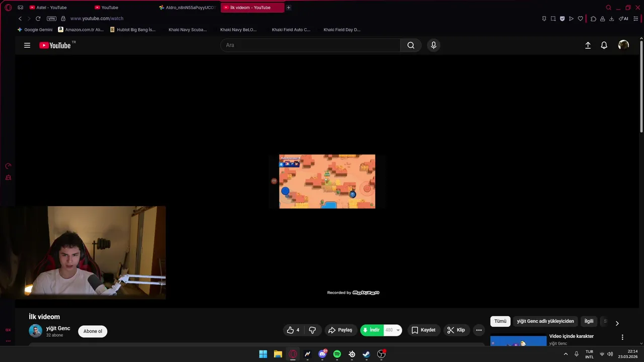Image resolution: width=644 pixels, height=362 pixels.
Task: Dislike the video with thumbs down
Action: [312, 330]
